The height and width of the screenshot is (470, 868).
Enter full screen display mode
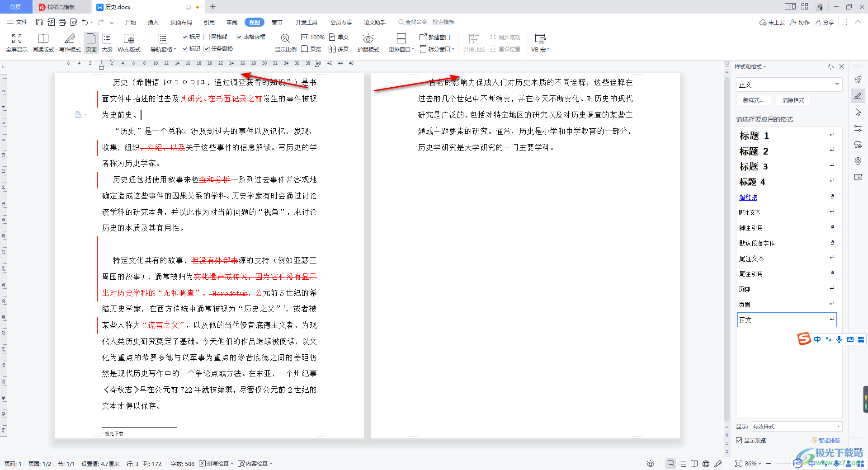point(17,43)
